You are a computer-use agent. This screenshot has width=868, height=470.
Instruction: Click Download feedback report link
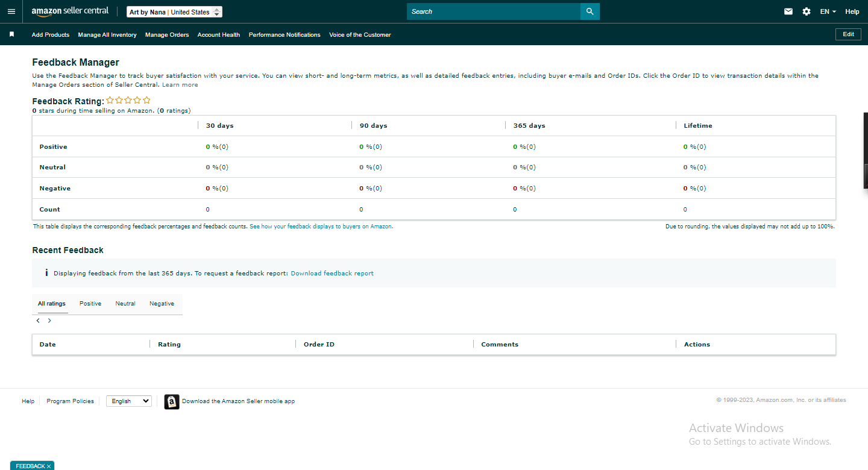(332, 274)
